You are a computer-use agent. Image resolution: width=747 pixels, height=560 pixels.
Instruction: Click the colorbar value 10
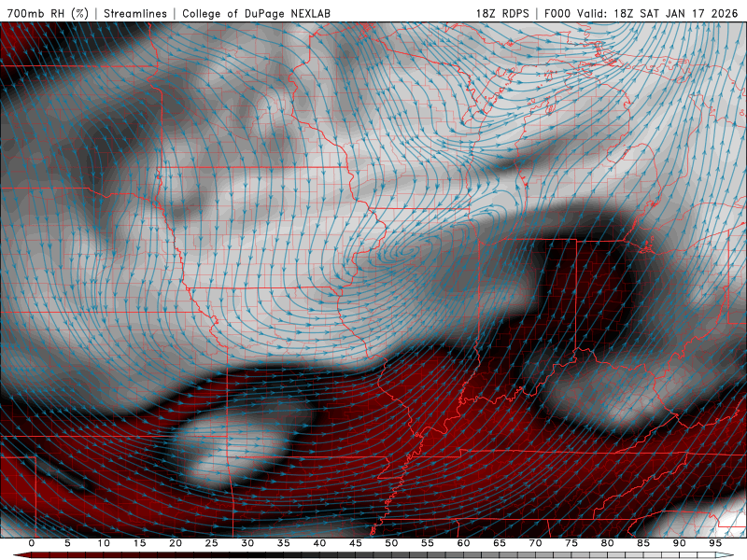(x=104, y=543)
